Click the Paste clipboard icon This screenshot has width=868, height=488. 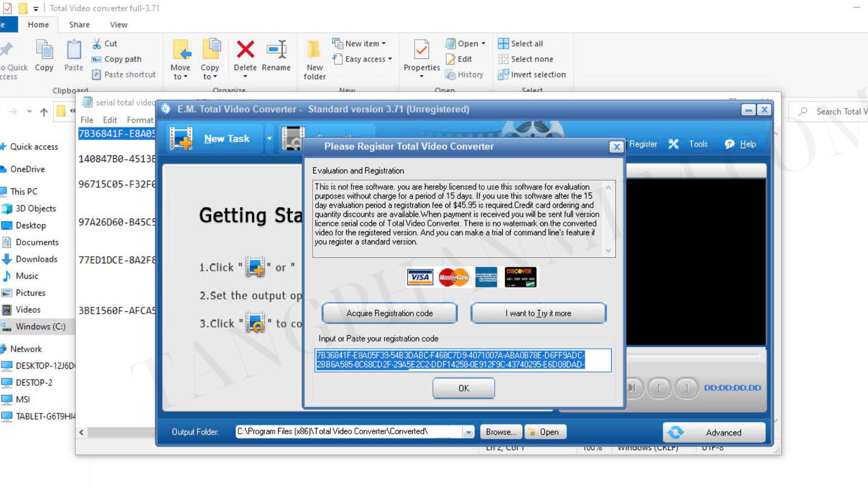(x=74, y=50)
